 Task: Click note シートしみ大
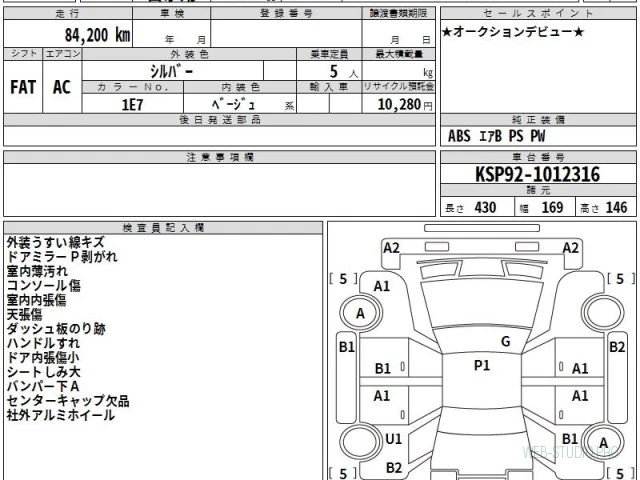click(x=44, y=372)
